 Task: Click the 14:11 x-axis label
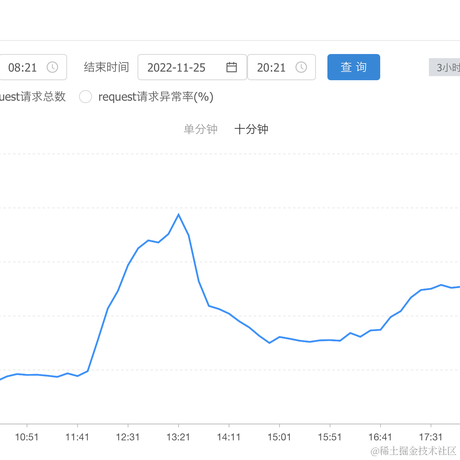(229, 437)
